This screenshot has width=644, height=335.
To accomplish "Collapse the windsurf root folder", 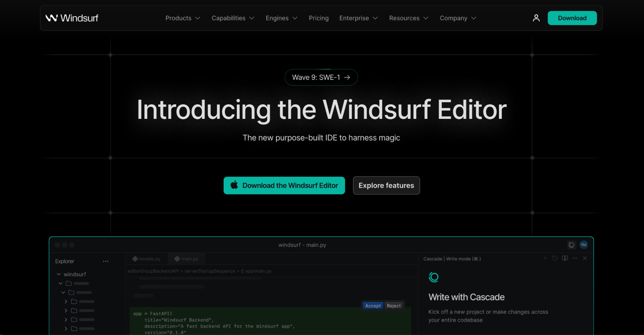I will click(x=59, y=274).
